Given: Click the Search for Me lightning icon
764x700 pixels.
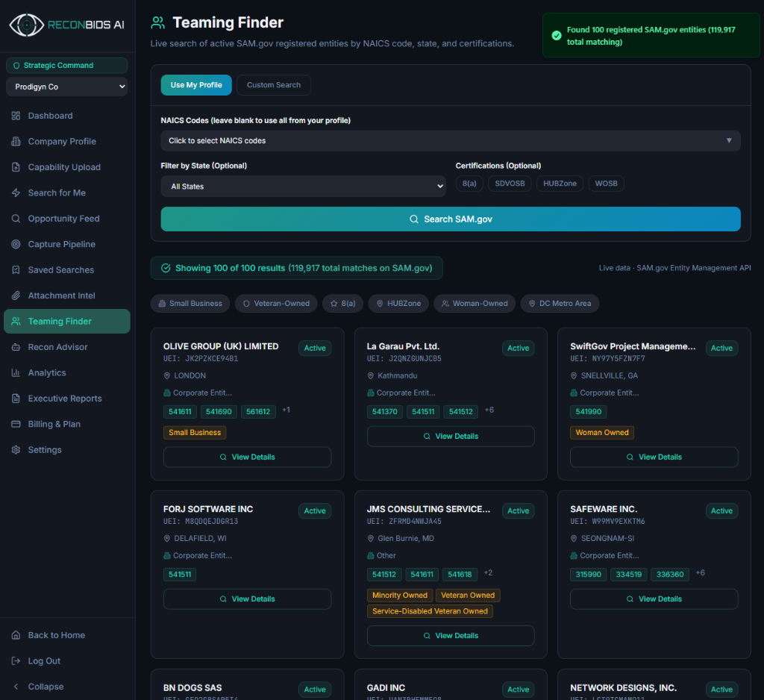Looking at the screenshot, I should [x=16, y=193].
